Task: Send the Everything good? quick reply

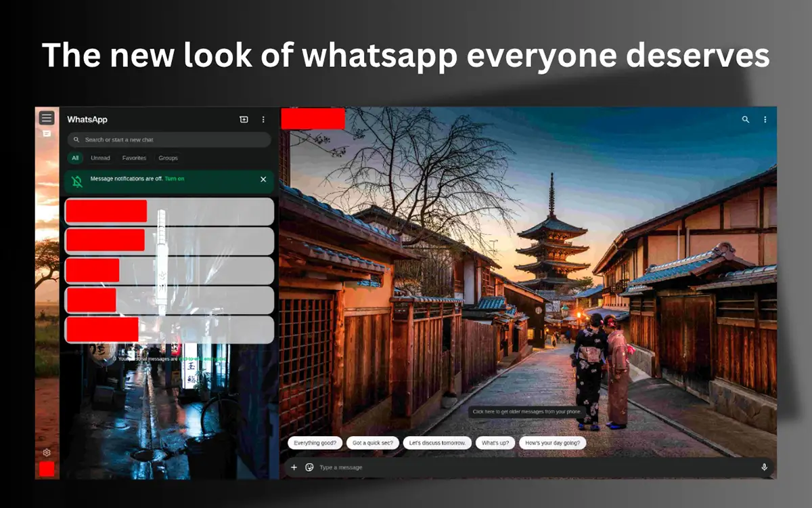Action: [315, 442]
